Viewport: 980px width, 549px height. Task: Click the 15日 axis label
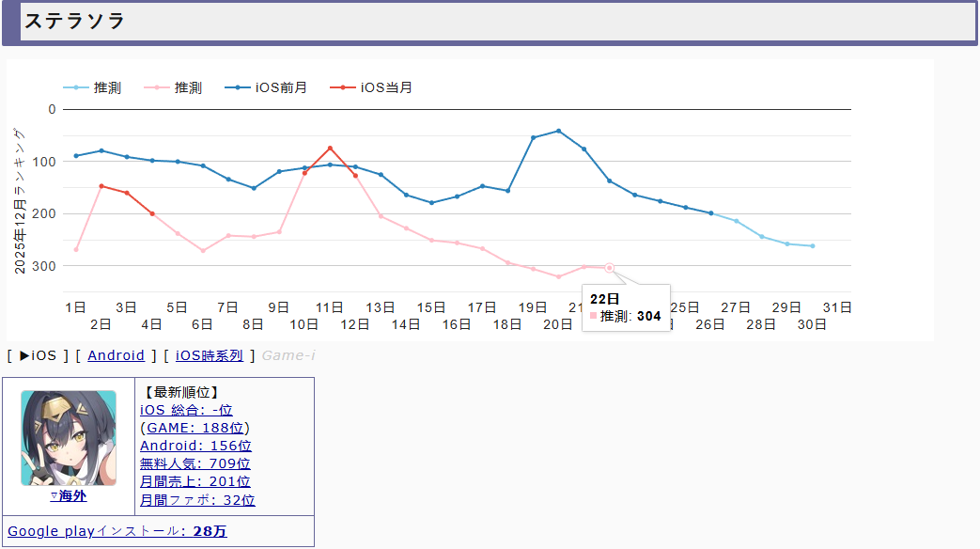[431, 307]
